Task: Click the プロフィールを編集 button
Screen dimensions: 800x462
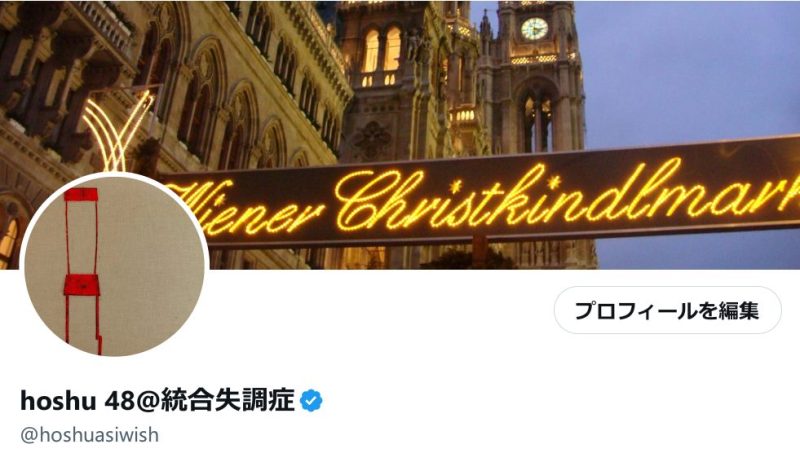Action: 667,310
